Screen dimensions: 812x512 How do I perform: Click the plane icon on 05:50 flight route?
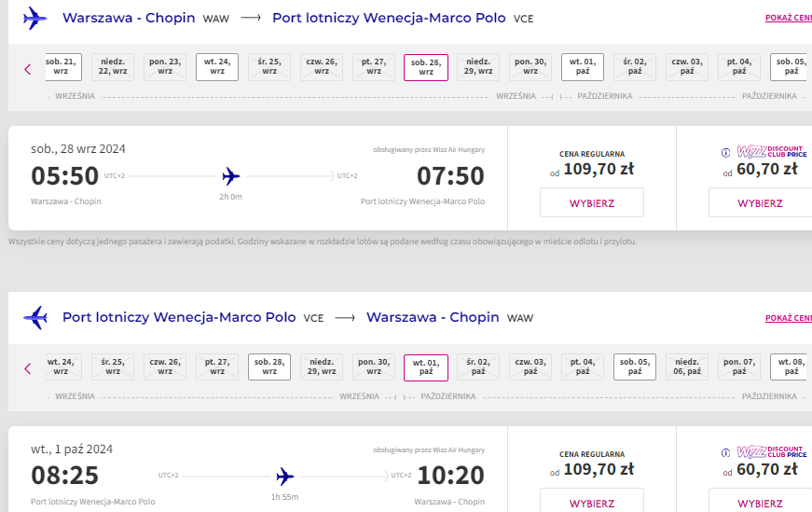coord(231,176)
